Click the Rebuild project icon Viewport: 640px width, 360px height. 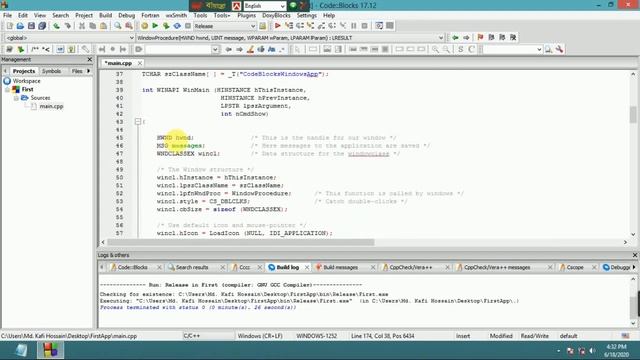point(177,26)
